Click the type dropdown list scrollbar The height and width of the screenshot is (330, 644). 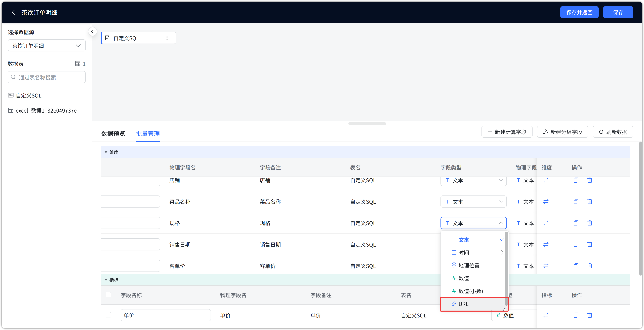coord(506,269)
